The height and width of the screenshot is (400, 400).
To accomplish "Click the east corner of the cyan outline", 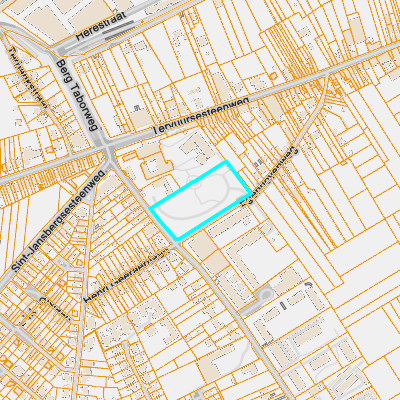I will click(x=251, y=193).
